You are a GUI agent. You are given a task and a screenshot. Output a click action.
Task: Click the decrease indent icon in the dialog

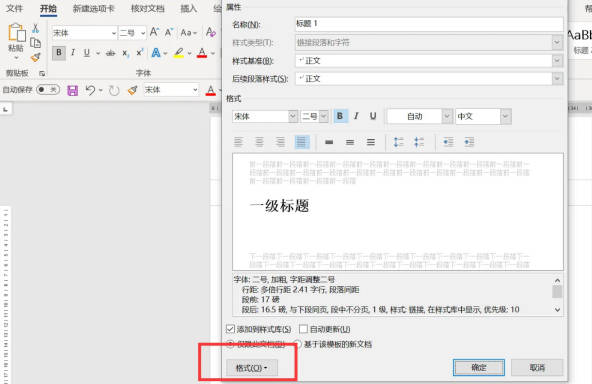448,142
